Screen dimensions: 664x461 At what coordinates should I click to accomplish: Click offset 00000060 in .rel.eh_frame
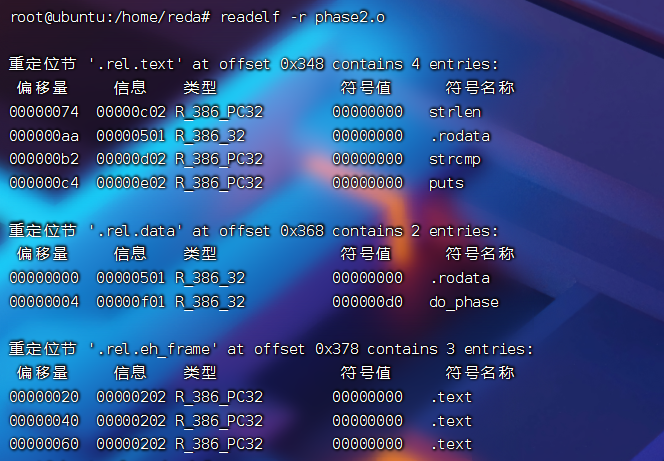point(44,444)
